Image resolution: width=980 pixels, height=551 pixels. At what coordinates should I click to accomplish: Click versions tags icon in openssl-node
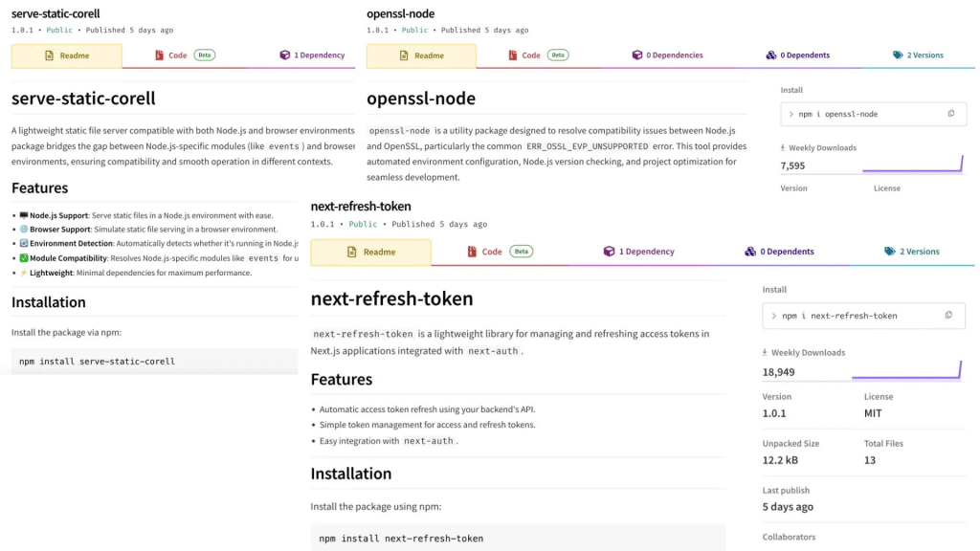click(898, 55)
